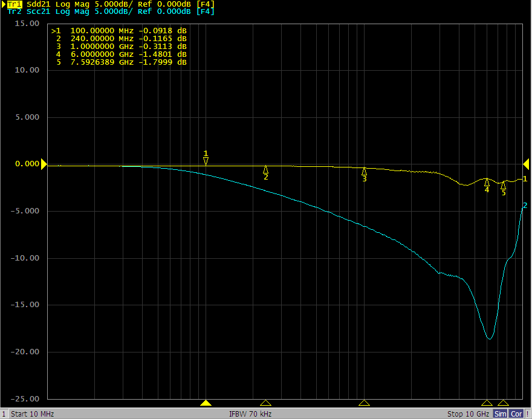The image size is (532, 419).
Task: Click the left yellow reference level arrow
Action: click(x=44, y=164)
